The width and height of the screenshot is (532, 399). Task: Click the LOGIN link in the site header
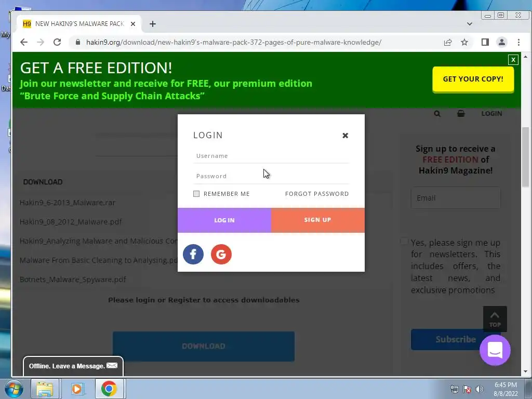[491, 114]
